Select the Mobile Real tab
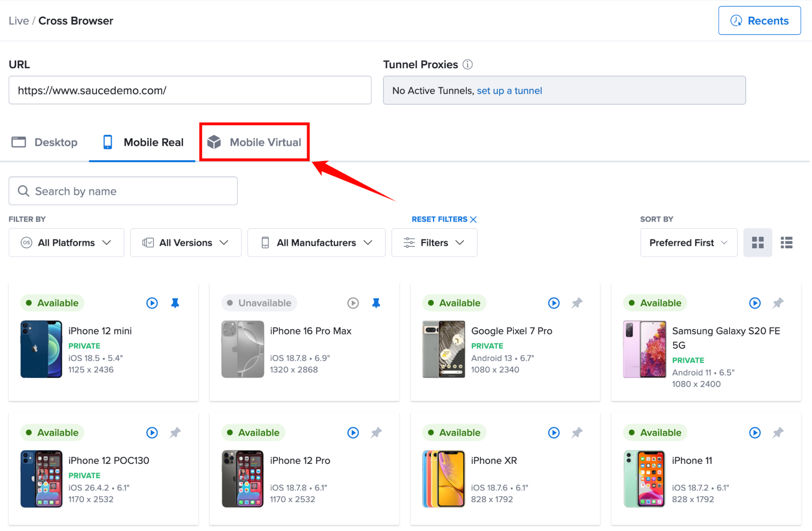 pos(143,142)
